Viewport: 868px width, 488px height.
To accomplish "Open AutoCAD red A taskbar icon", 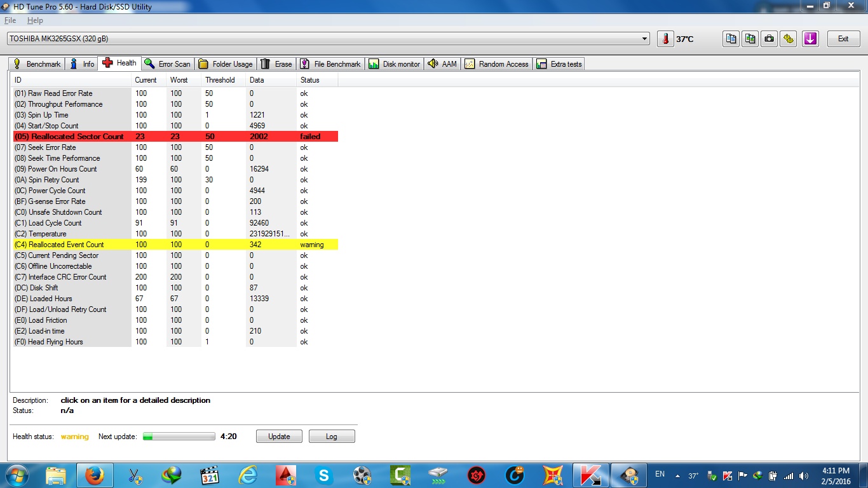I will pos(286,475).
